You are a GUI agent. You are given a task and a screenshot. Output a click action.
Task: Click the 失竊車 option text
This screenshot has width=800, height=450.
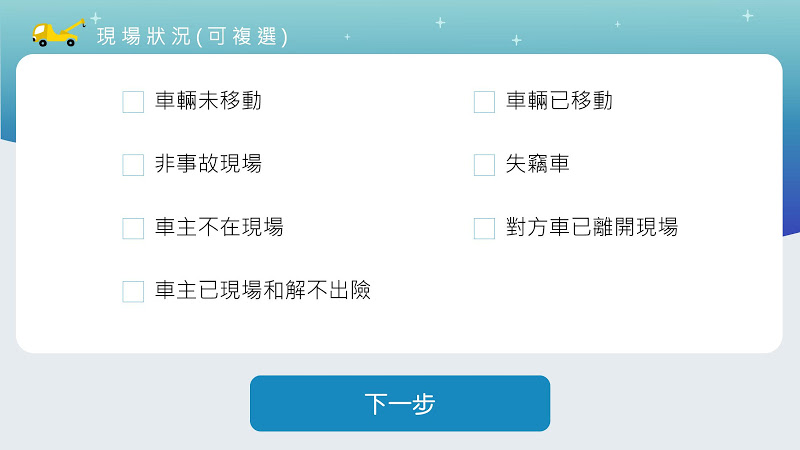tap(538, 164)
